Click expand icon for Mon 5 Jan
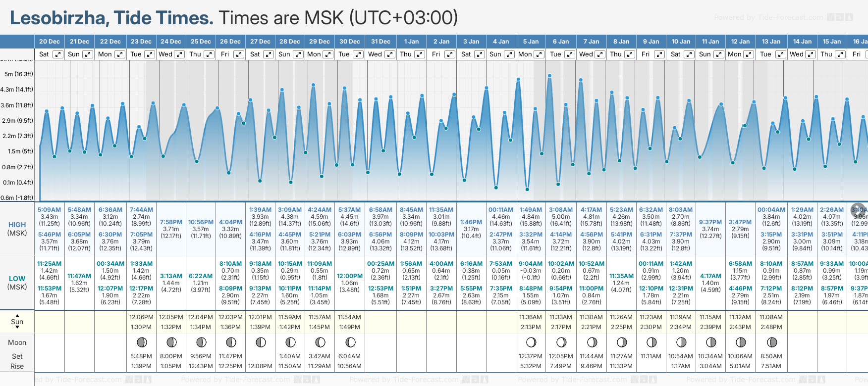The height and width of the screenshot is (386, 868). 539,54
